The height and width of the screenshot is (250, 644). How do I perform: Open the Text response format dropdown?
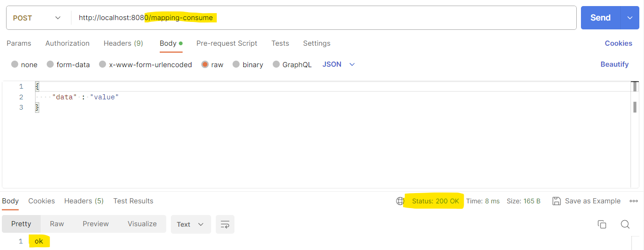[x=191, y=224]
